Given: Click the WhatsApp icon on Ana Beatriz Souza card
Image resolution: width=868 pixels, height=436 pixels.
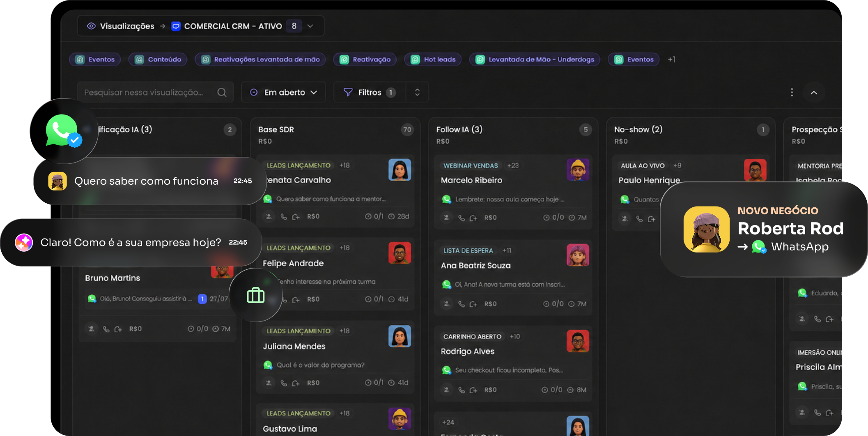Looking at the screenshot, I should 446,284.
